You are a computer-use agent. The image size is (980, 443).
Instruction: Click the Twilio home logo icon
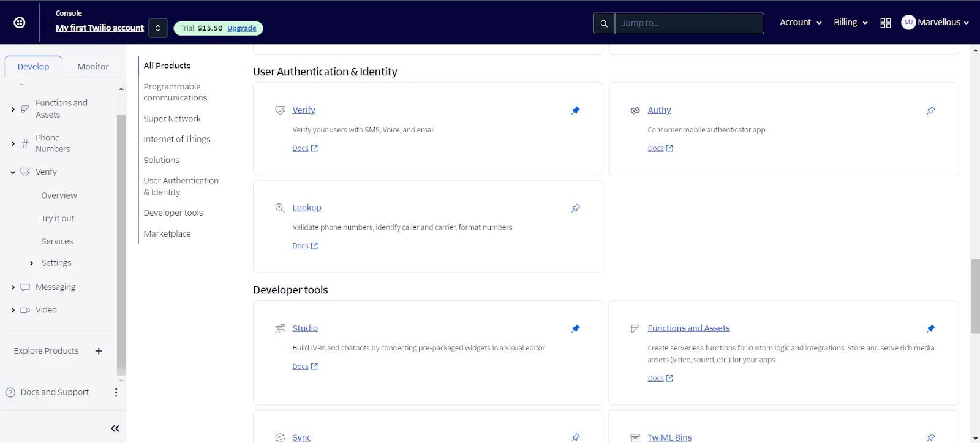[20, 23]
